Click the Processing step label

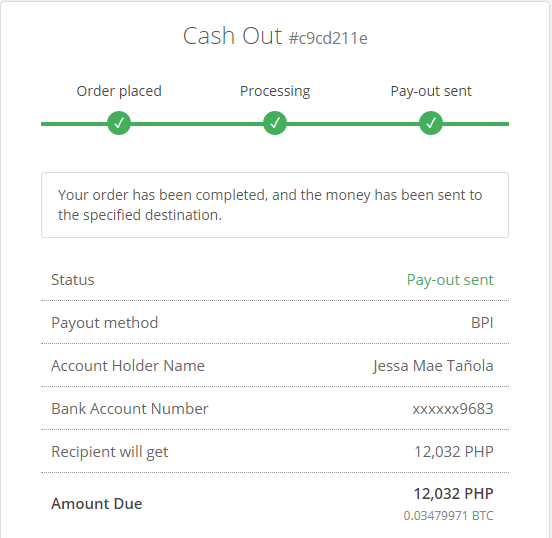275,91
